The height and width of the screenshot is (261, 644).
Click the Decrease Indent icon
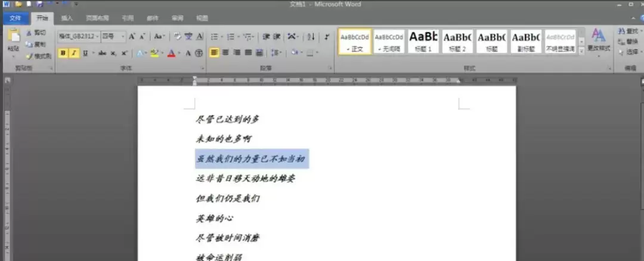(x=266, y=36)
